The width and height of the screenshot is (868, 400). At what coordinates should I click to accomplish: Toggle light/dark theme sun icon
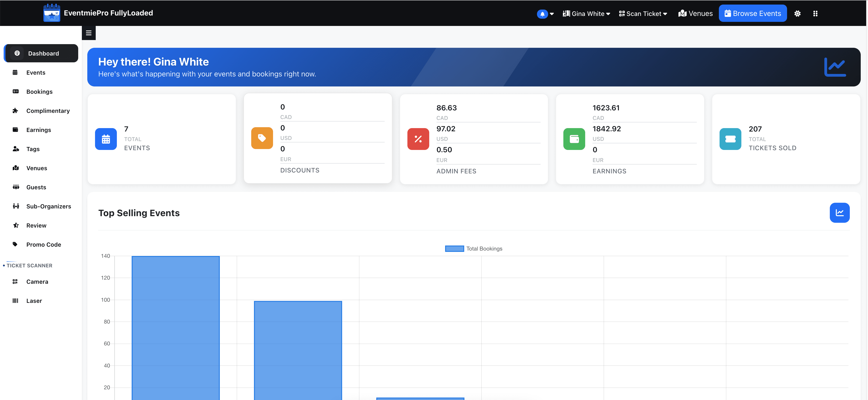click(x=797, y=14)
